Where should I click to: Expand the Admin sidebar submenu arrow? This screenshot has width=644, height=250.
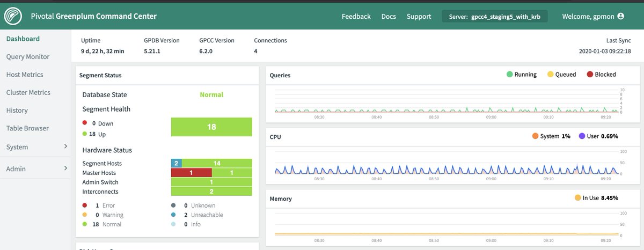(x=65, y=168)
